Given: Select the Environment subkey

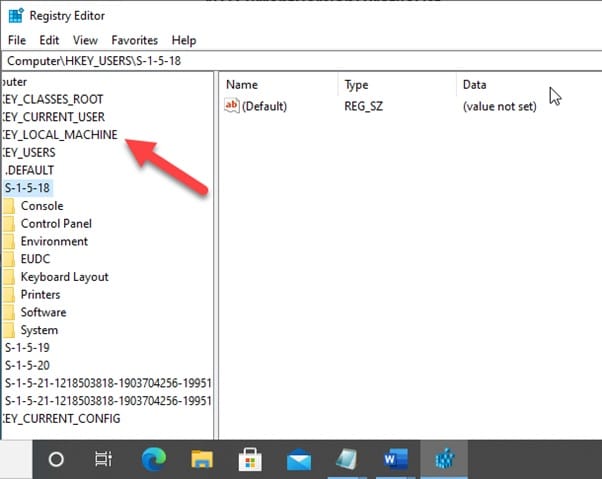Looking at the screenshot, I should click(54, 241).
